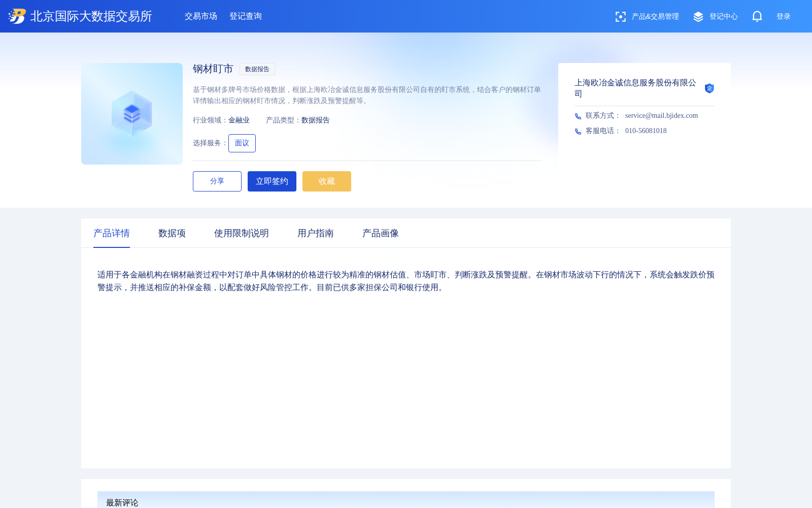
Task: Click the Beijing Data Exchange logo icon
Action: tap(17, 16)
